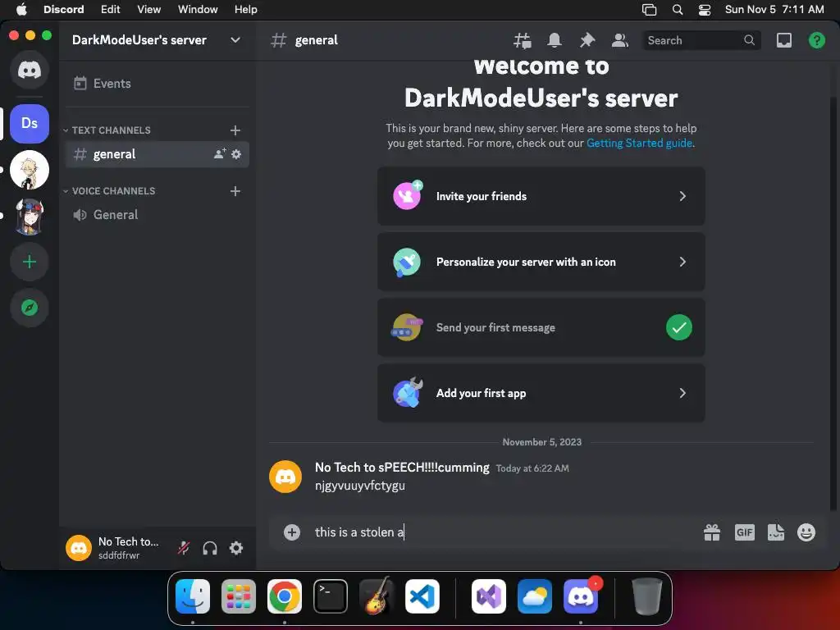Open Discord home direct messages
The height and width of the screenshot is (630, 840).
pyautogui.click(x=30, y=70)
